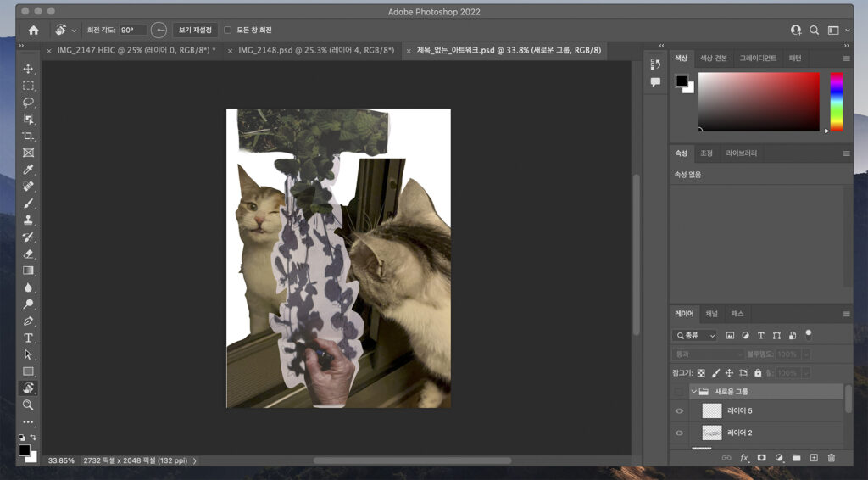Toggle visibility of 레이어 2

coord(678,433)
